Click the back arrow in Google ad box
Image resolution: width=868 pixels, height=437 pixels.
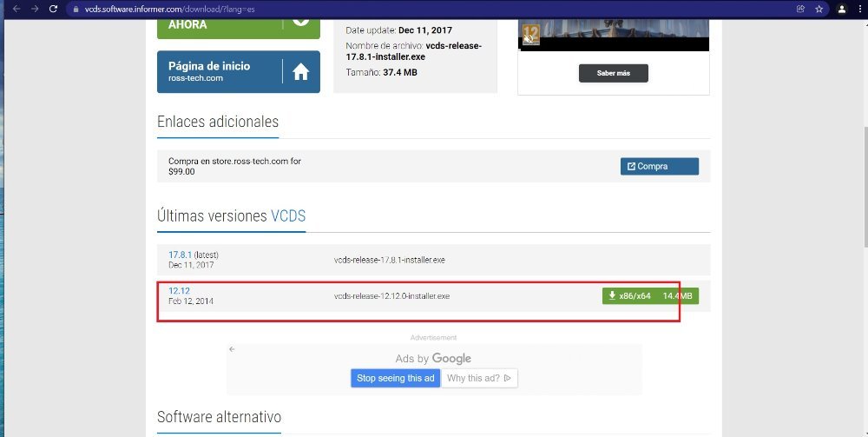[232, 349]
